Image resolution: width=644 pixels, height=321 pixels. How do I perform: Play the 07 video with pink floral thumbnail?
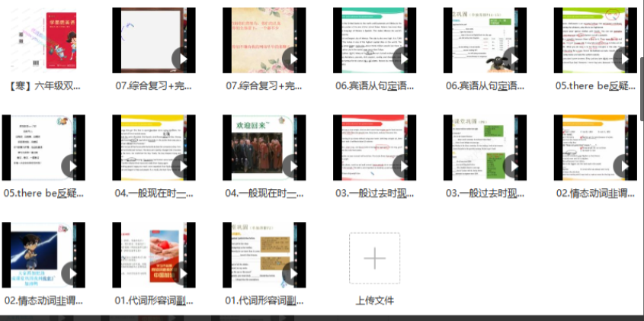tap(291, 59)
